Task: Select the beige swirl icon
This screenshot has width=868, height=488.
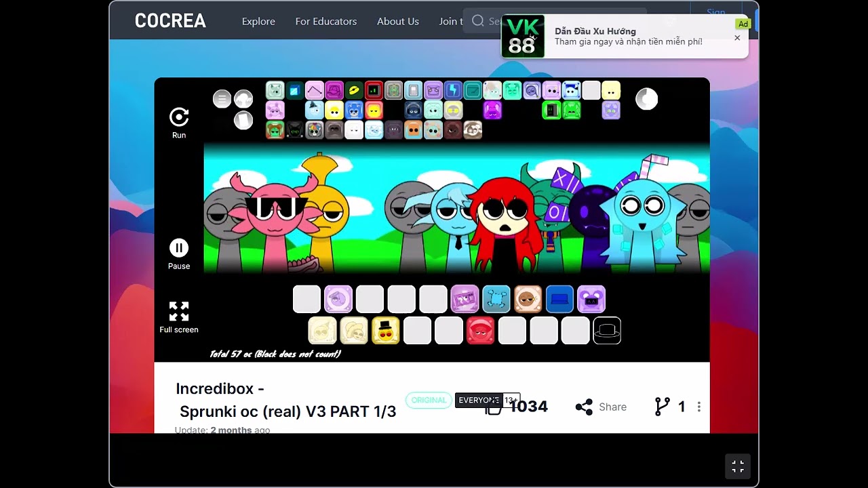Action: point(473,129)
